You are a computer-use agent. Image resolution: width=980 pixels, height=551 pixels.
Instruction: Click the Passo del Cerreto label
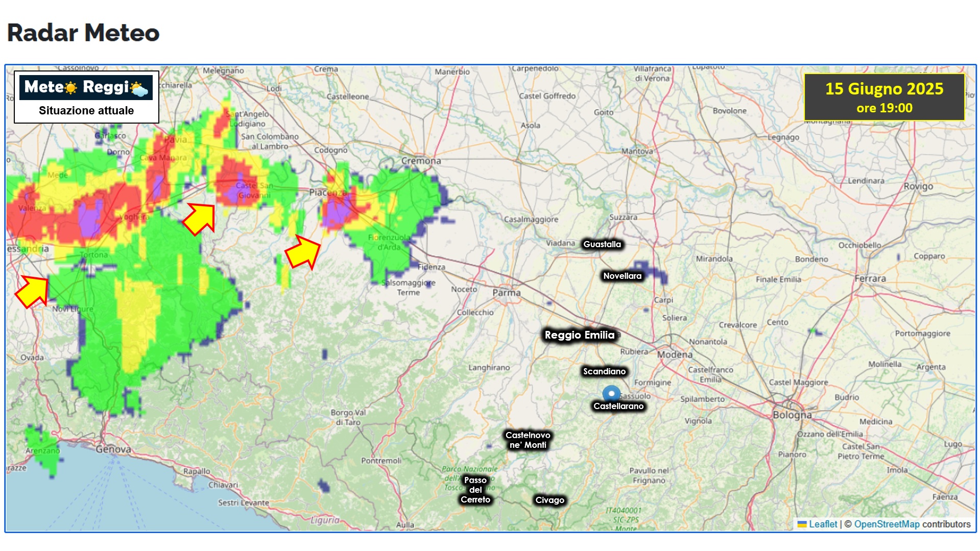pos(475,490)
